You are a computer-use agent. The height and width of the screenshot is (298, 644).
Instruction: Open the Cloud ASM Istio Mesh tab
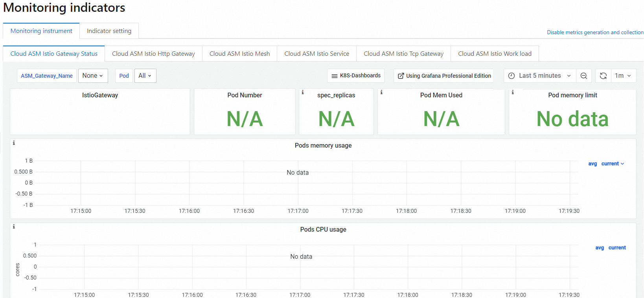239,54
